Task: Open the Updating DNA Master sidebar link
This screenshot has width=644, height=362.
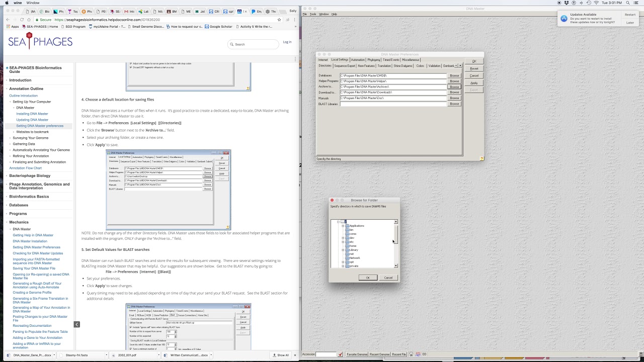Action: [x=32, y=120]
